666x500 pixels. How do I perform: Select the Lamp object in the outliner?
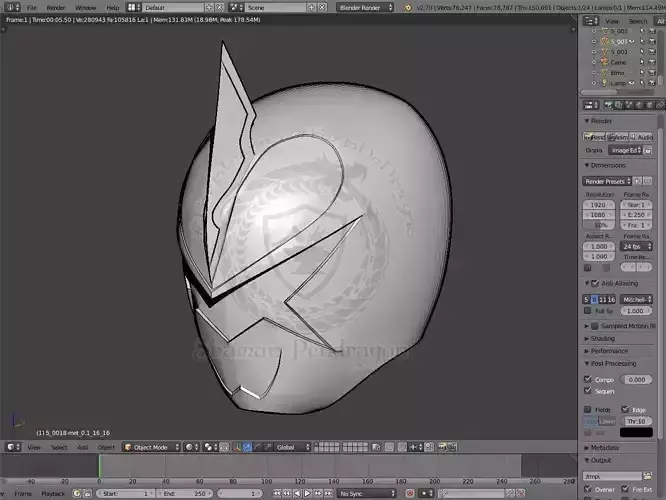618,83
